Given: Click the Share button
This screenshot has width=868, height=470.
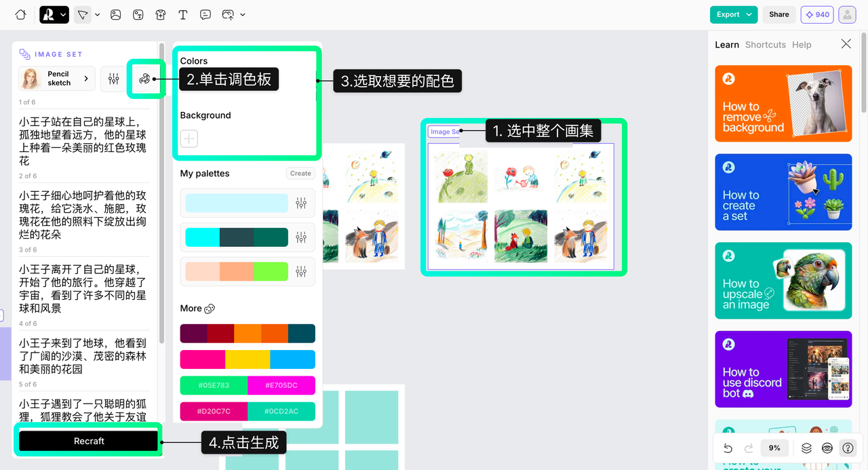Looking at the screenshot, I should pos(779,14).
